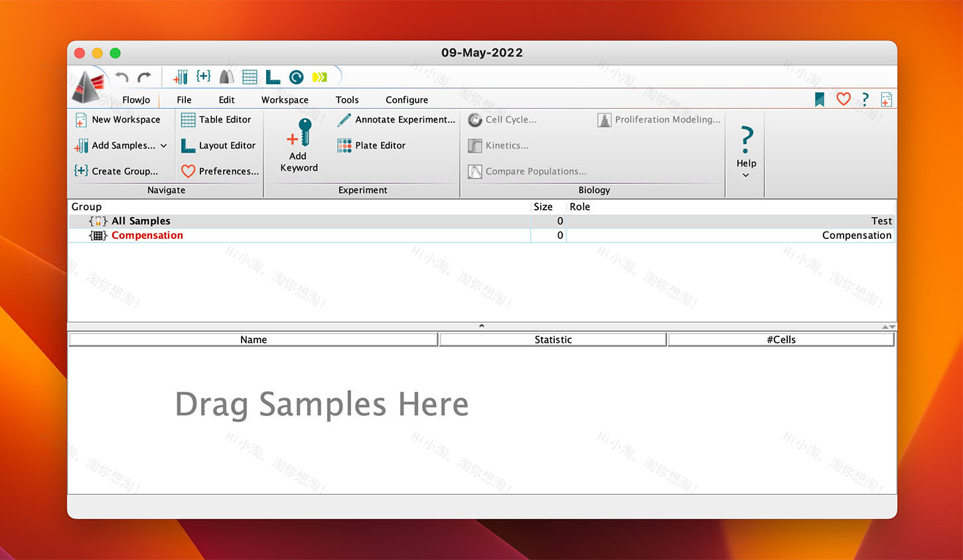Expand the Help dropdown in the ribbon
The width and height of the screenshot is (963, 560).
coord(746,175)
